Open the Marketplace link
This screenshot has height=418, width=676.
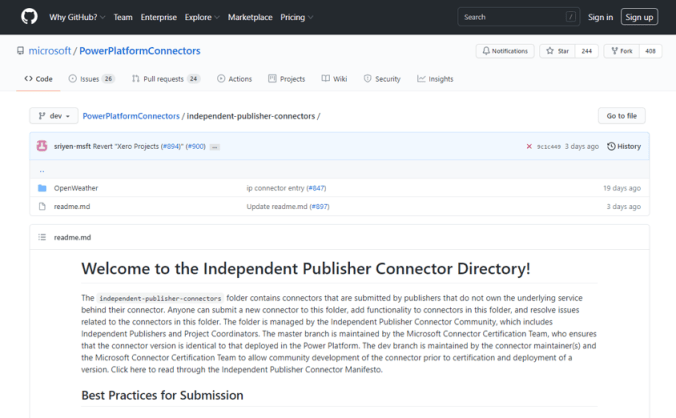(x=250, y=17)
